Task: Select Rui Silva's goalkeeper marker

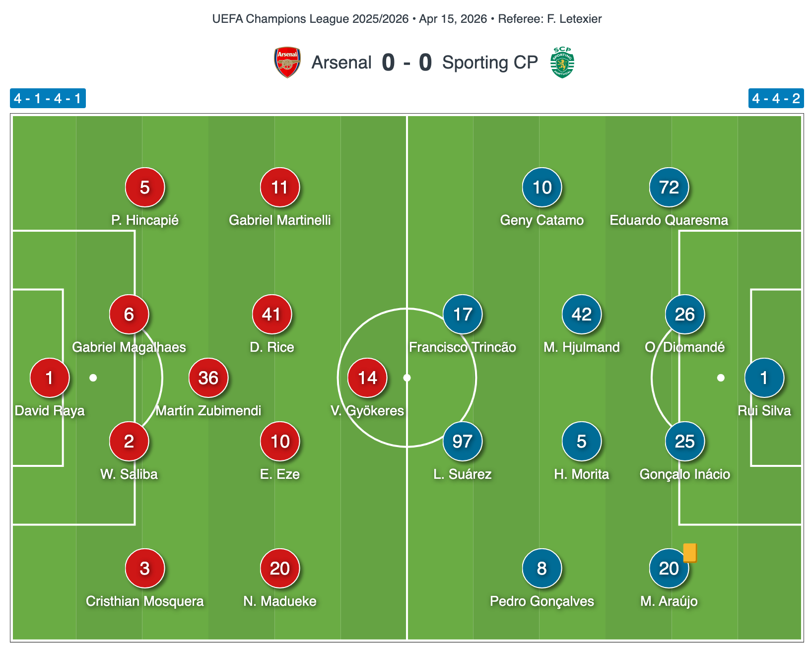Action: [x=764, y=378]
